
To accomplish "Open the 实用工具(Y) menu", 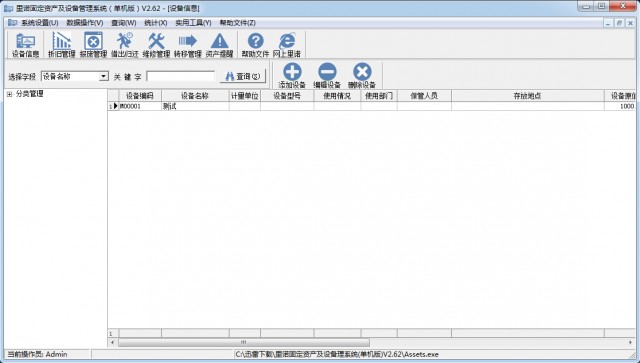I will [x=193, y=23].
